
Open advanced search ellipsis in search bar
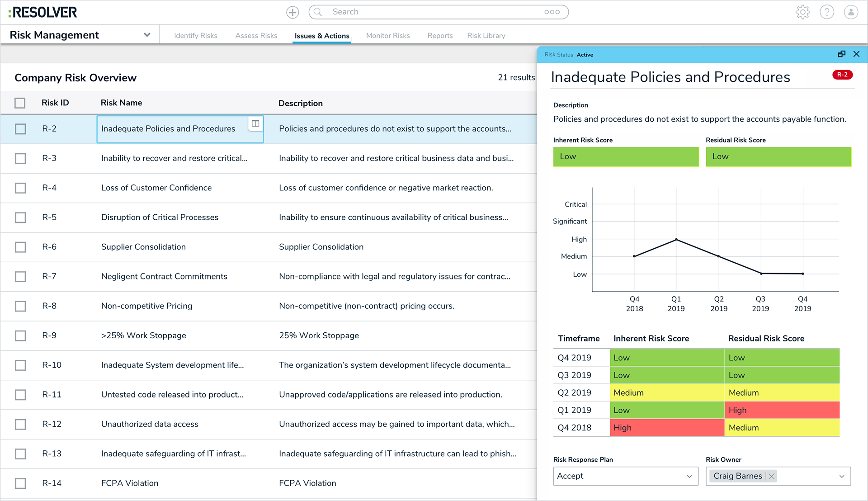[x=552, y=12]
